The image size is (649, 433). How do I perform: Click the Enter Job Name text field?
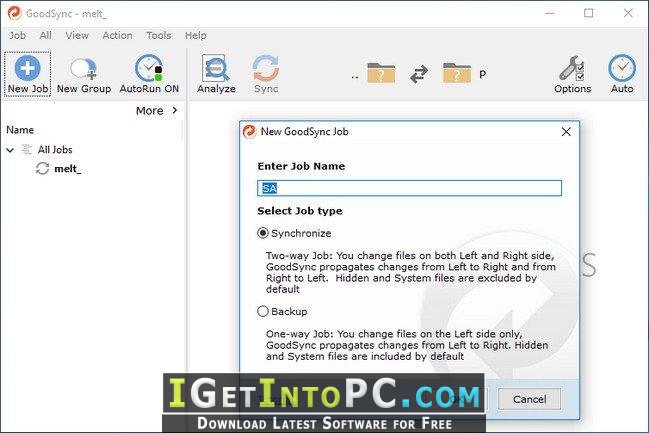(409, 188)
